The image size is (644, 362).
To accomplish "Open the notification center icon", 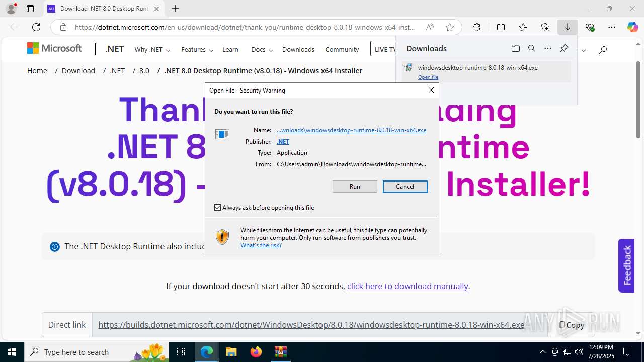I will pos(628,352).
